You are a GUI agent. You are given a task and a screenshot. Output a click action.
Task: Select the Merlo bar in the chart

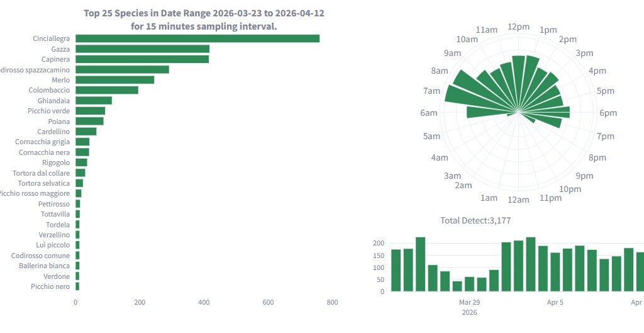pyautogui.click(x=114, y=80)
